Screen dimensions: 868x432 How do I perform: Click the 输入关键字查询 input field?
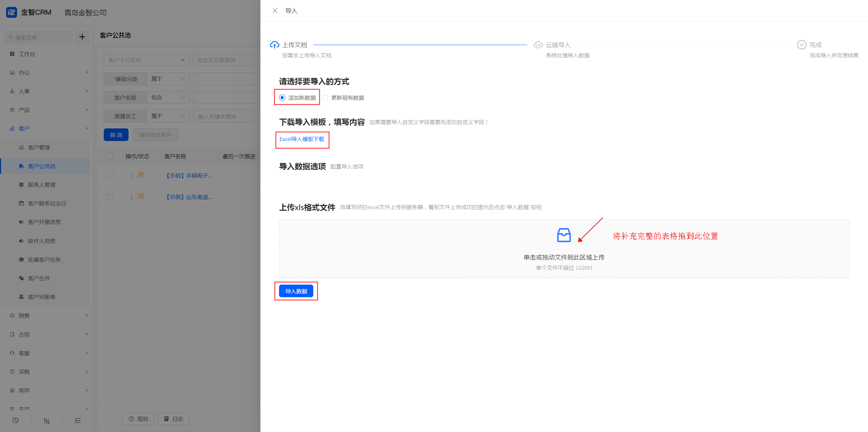[227, 116]
